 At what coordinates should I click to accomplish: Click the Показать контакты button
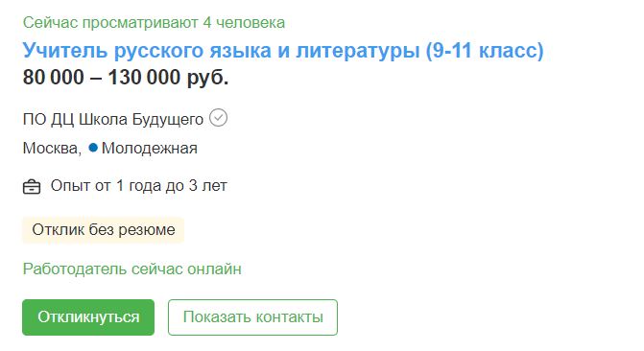252,317
